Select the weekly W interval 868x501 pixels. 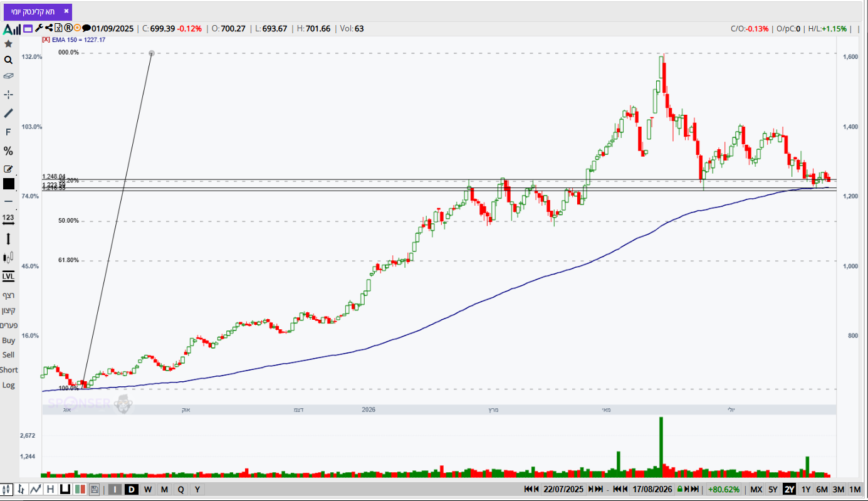pos(148,489)
